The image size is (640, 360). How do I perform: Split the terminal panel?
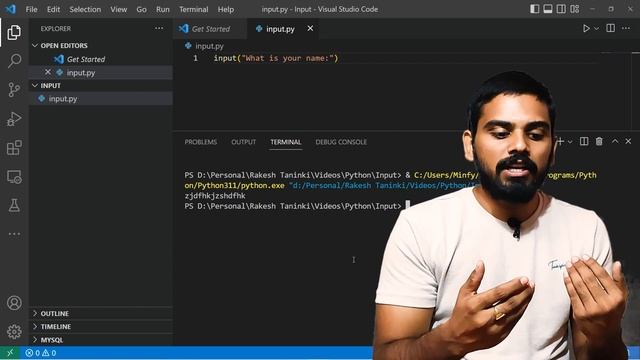584,141
